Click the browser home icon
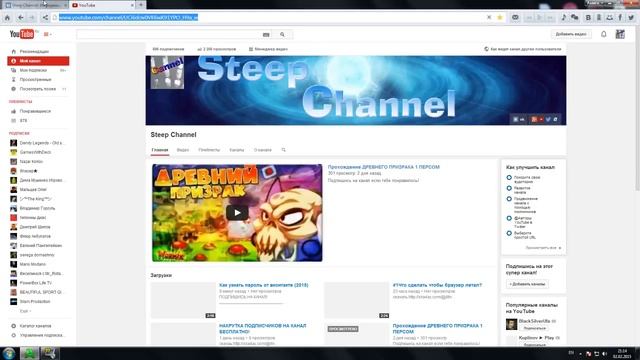The height and width of the screenshot is (360, 640). [7, 18]
